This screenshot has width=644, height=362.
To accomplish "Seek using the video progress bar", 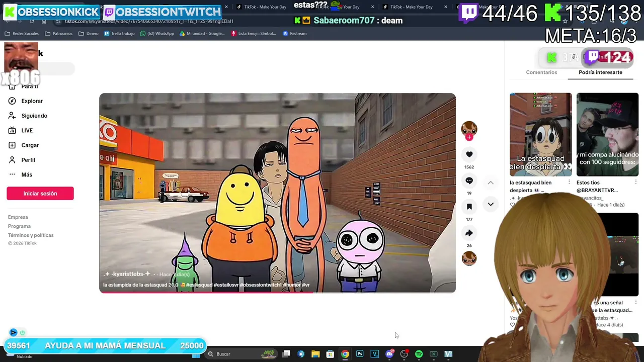I will point(277,292).
